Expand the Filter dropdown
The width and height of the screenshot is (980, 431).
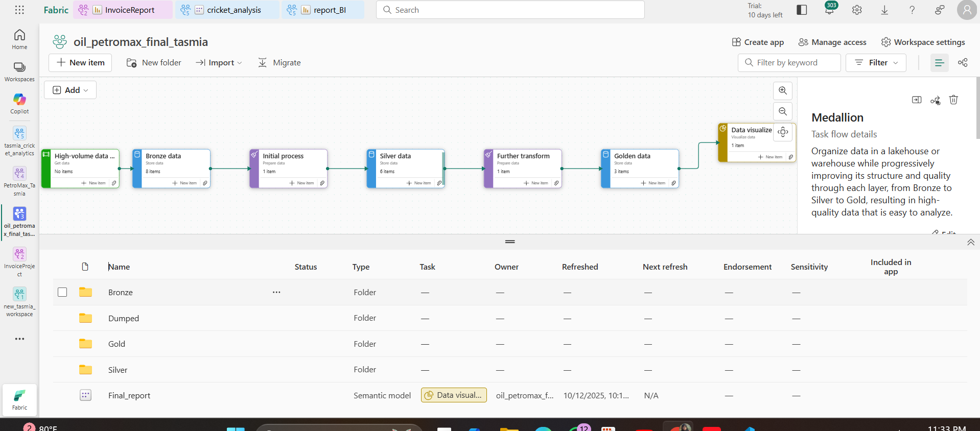click(x=876, y=63)
